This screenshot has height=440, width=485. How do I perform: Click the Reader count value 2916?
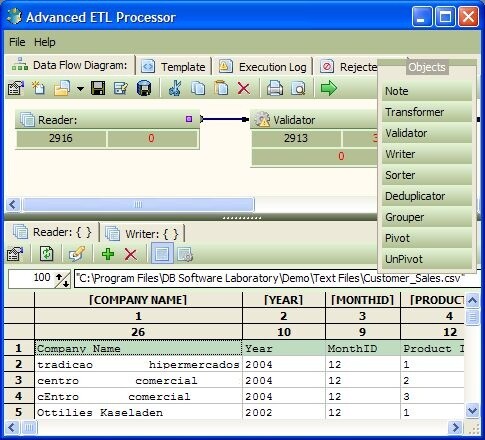coord(61,138)
